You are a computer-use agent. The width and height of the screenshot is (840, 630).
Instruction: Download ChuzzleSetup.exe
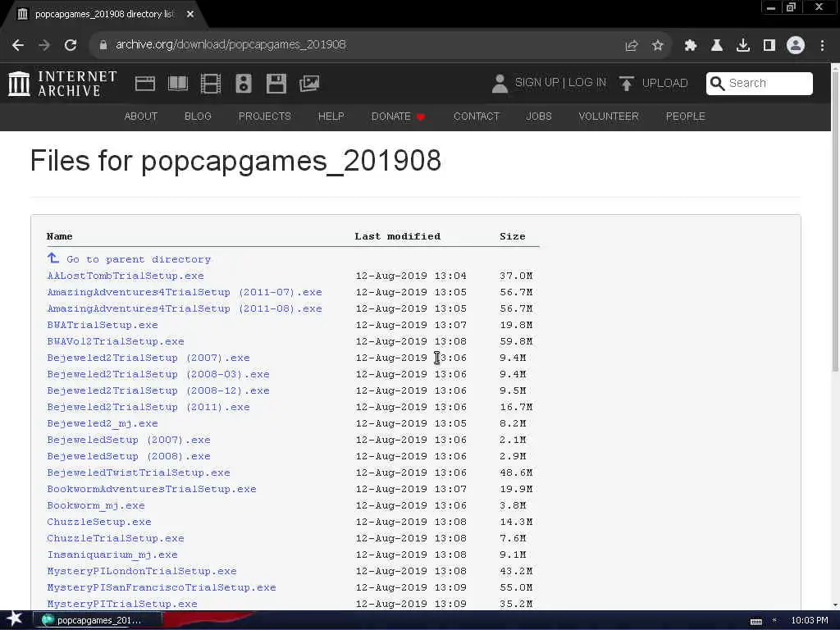point(99,522)
